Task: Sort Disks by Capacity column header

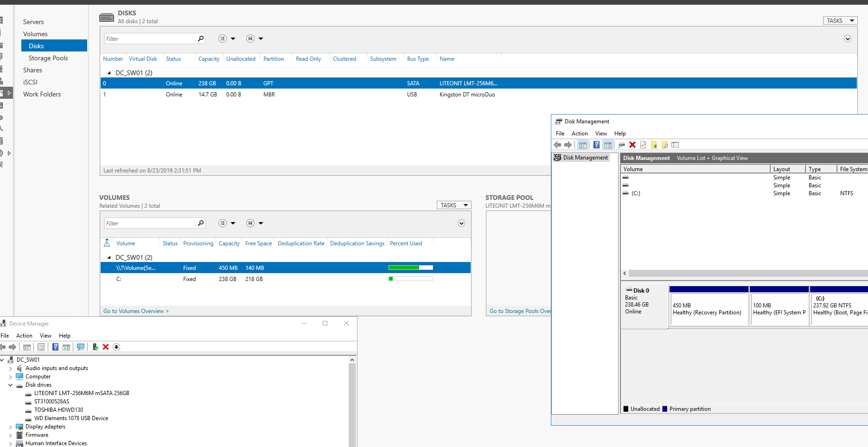Action: [x=209, y=59]
